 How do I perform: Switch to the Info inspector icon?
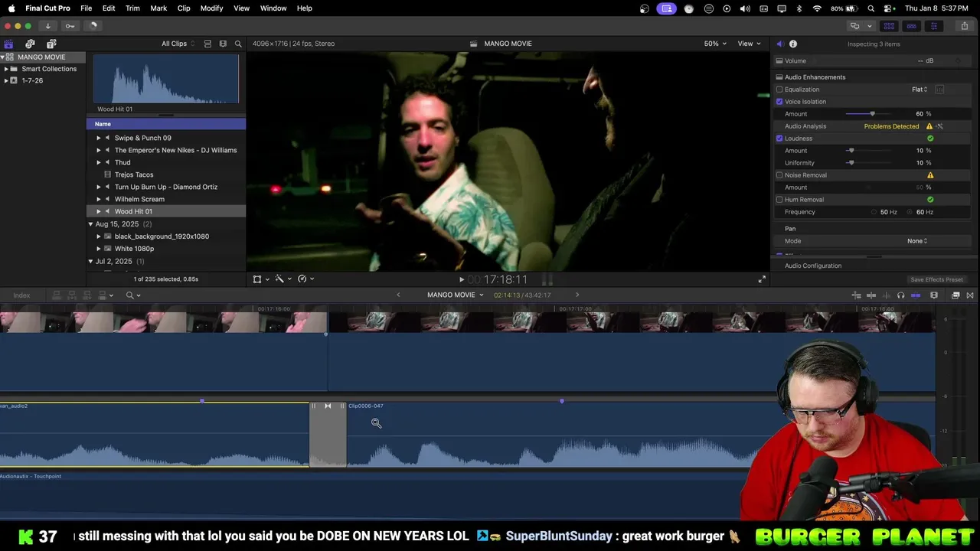[793, 44]
